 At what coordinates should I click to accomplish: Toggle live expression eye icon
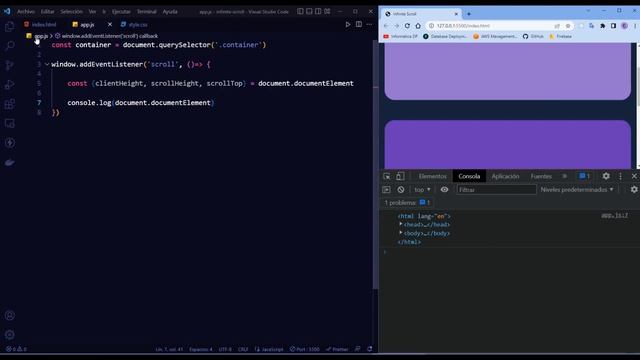pyautogui.click(x=444, y=190)
